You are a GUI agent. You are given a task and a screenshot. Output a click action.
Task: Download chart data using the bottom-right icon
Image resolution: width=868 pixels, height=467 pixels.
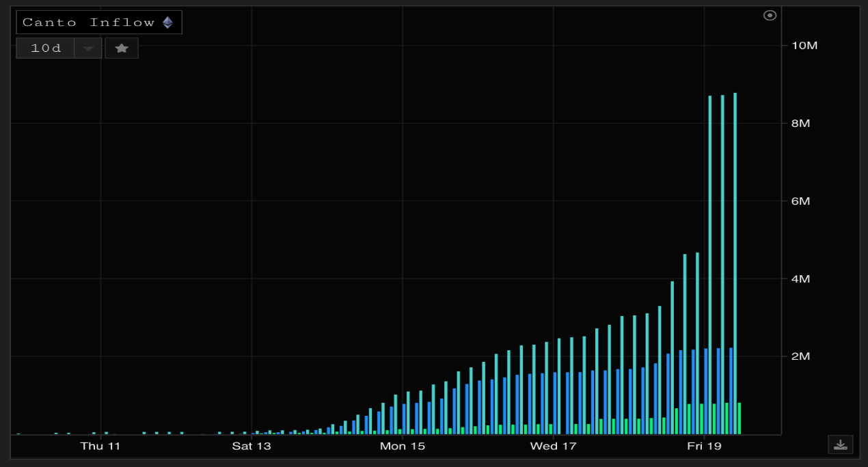[x=841, y=444]
